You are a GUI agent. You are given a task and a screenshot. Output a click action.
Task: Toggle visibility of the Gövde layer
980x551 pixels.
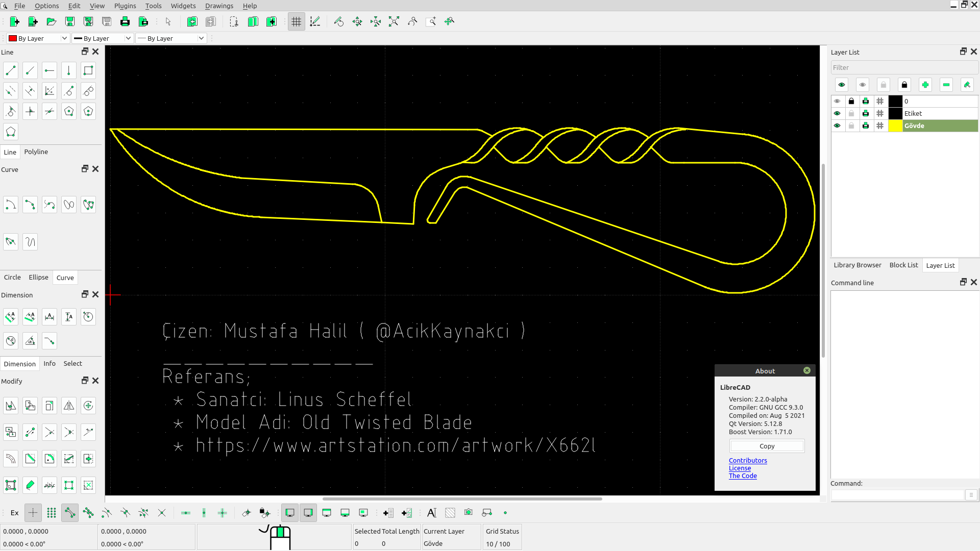837,126
